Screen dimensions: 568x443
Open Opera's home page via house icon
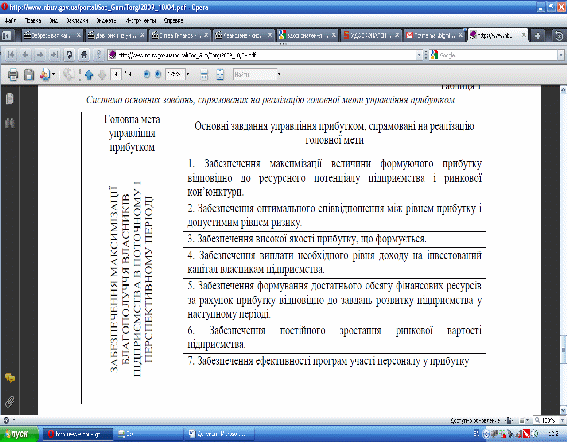[84, 55]
